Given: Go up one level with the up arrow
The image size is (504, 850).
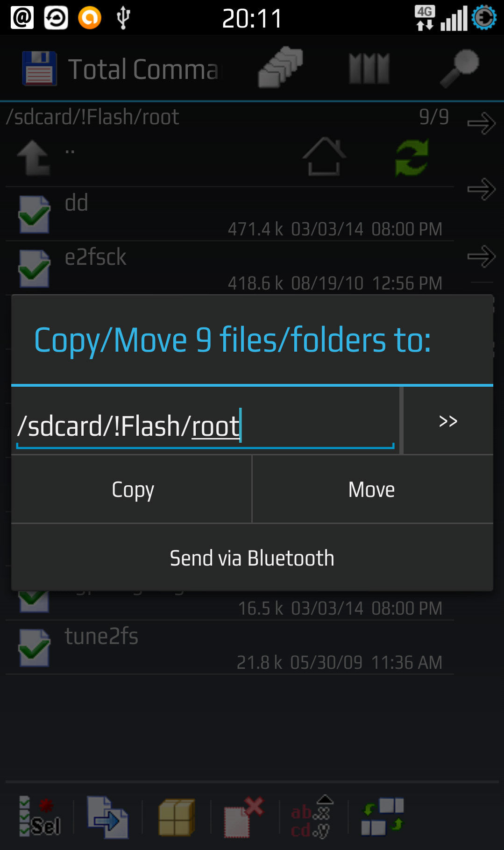Looking at the screenshot, I should coord(34,157).
